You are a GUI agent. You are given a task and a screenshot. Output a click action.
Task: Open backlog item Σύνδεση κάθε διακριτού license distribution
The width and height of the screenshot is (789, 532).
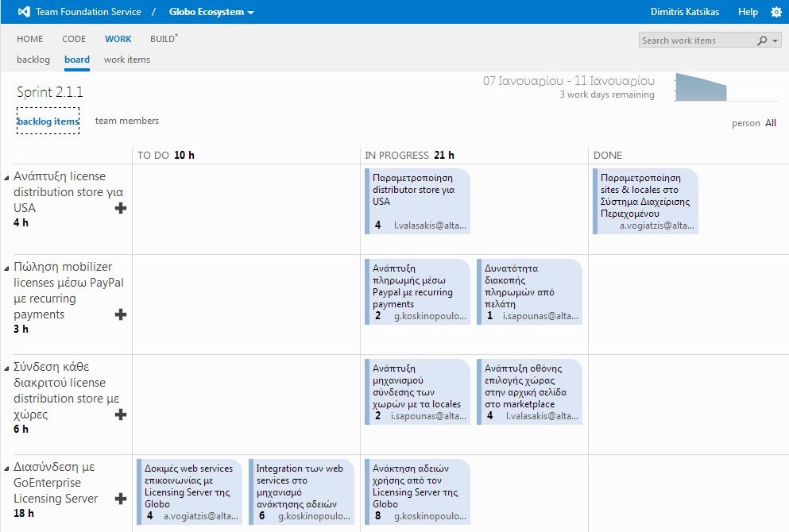(67, 391)
